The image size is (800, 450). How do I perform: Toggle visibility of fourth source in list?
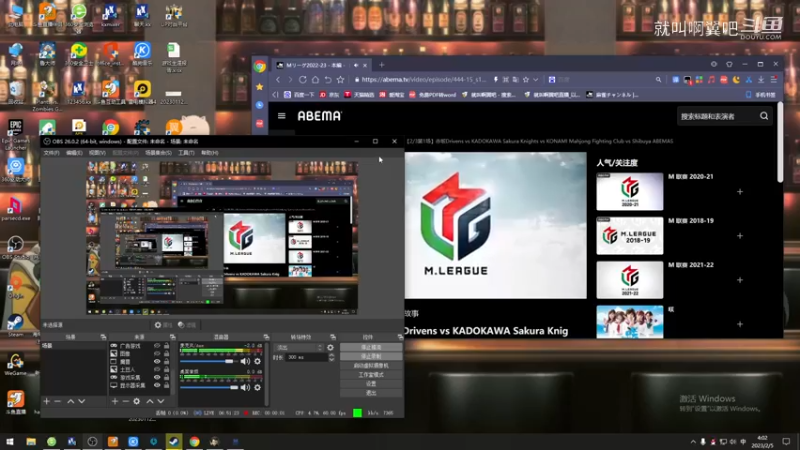click(157, 369)
